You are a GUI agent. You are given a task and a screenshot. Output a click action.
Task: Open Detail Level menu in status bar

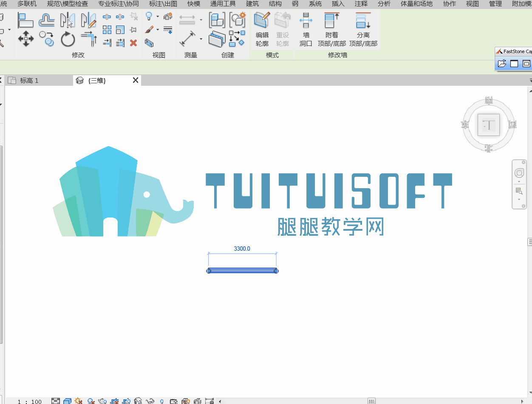(x=56, y=401)
